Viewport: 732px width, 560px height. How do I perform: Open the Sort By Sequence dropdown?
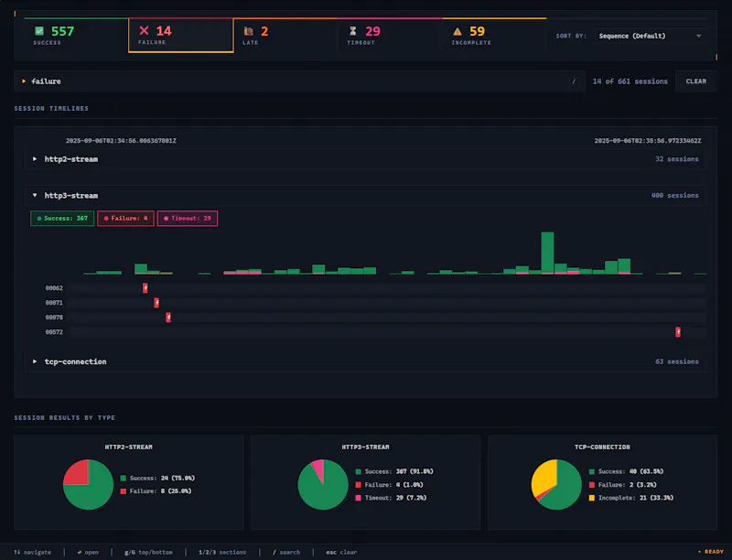(650, 36)
